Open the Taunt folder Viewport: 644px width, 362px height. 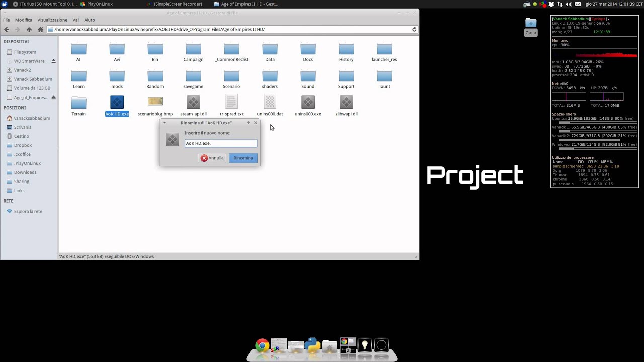[384, 76]
